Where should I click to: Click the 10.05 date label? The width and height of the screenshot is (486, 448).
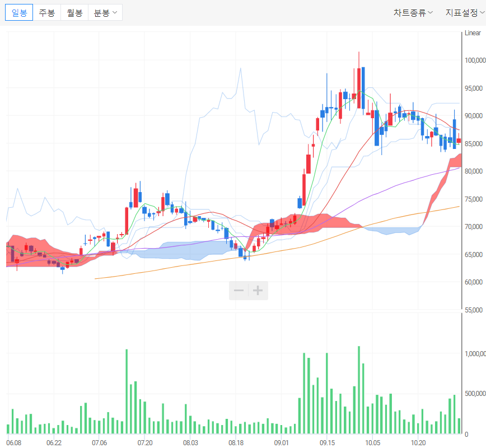coord(372,442)
